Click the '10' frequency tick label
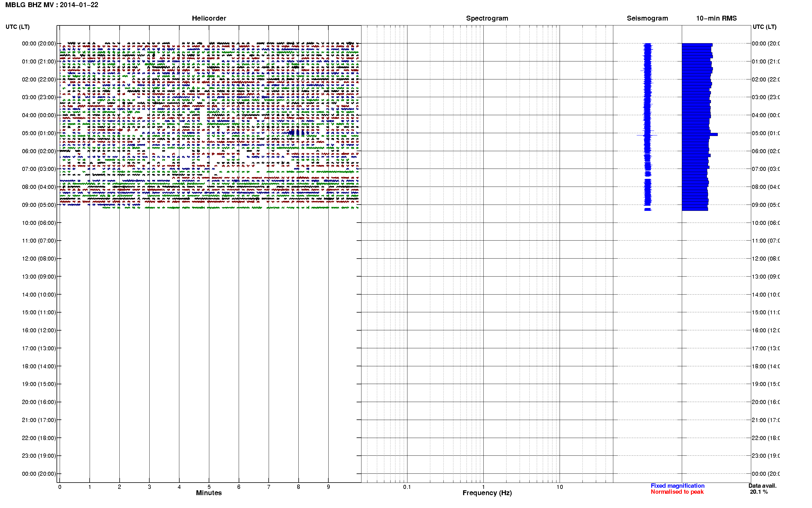812x508 pixels. click(560, 487)
